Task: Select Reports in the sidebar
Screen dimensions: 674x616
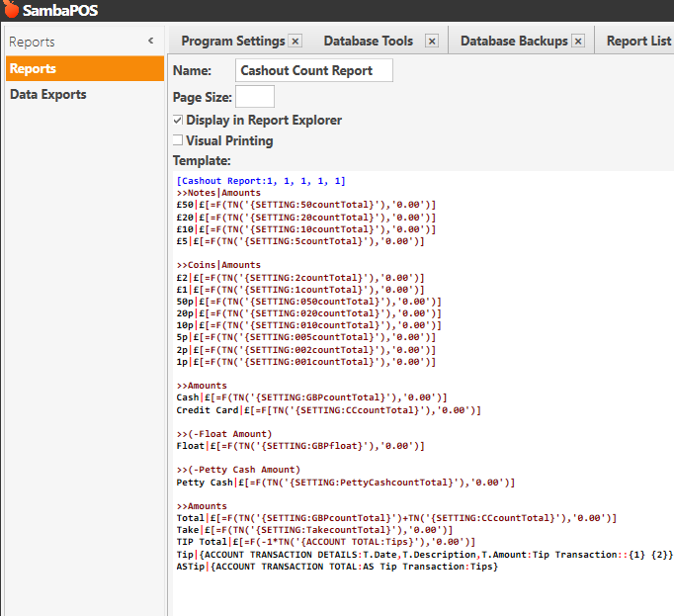Action: [x=85, y=68]
